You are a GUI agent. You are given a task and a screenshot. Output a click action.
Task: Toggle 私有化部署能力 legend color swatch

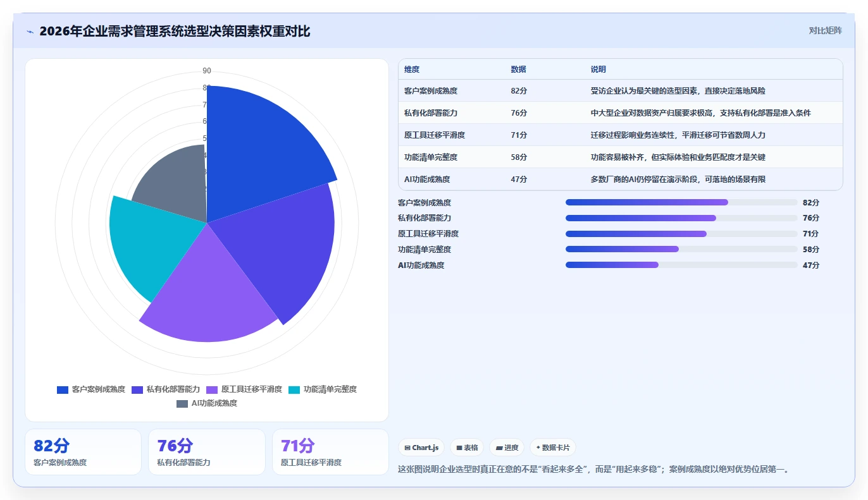coord(137,389)
